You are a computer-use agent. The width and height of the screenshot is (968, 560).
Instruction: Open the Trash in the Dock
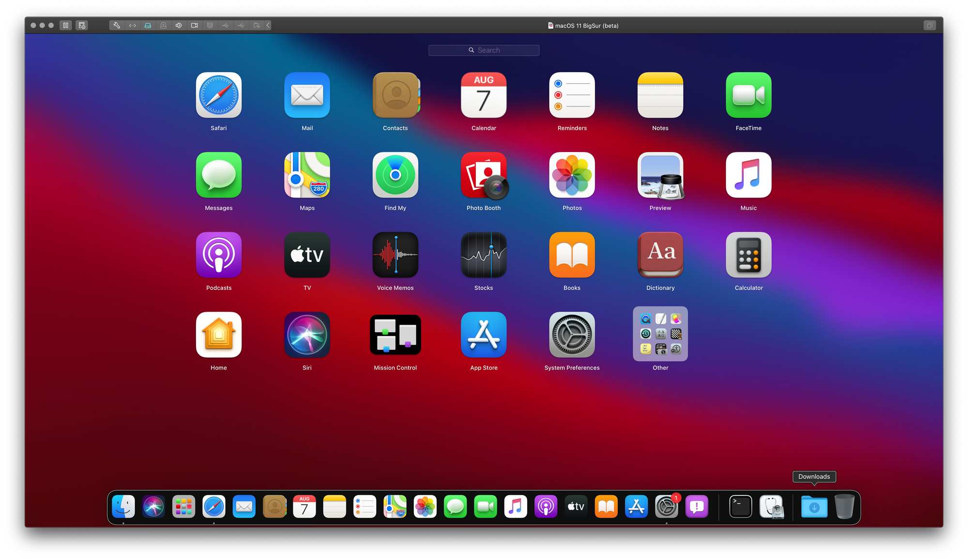point(845,507)
